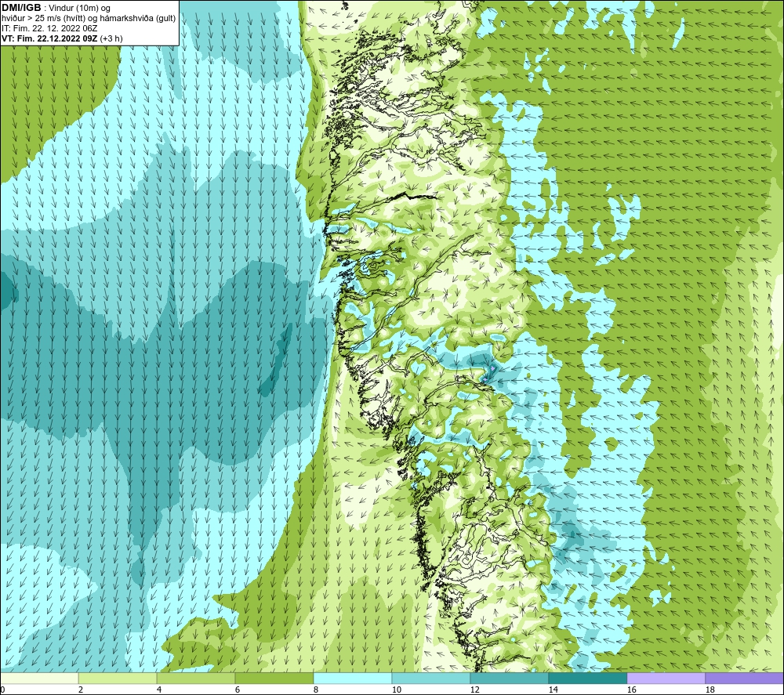Click the legend label '12'
784x695 pixels.
pyautogui.click(x=474, y=690)
